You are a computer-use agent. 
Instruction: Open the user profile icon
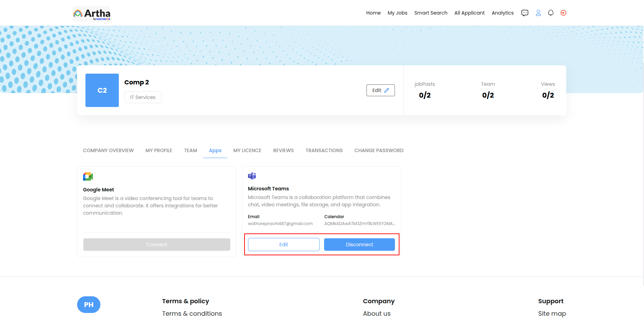tap(538, 13)
